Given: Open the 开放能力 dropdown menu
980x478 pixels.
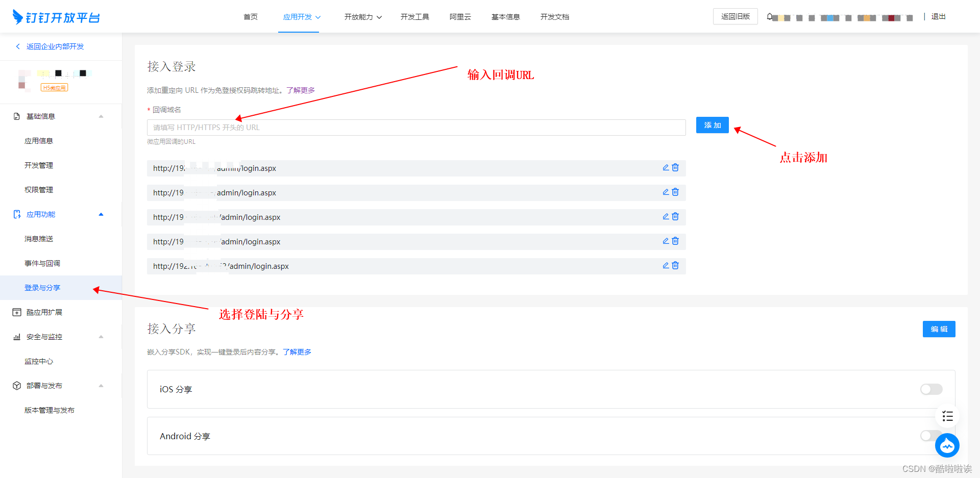Looking at the screenshot, I should (363, 17).
